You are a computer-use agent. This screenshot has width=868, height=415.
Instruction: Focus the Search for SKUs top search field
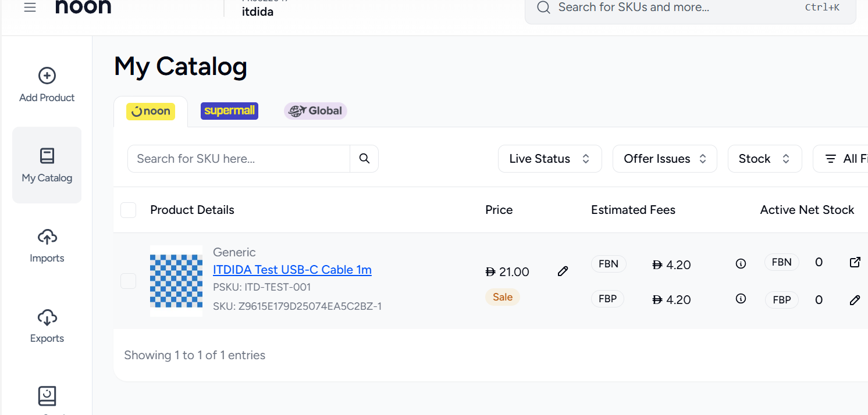click(x=691, y=8)
